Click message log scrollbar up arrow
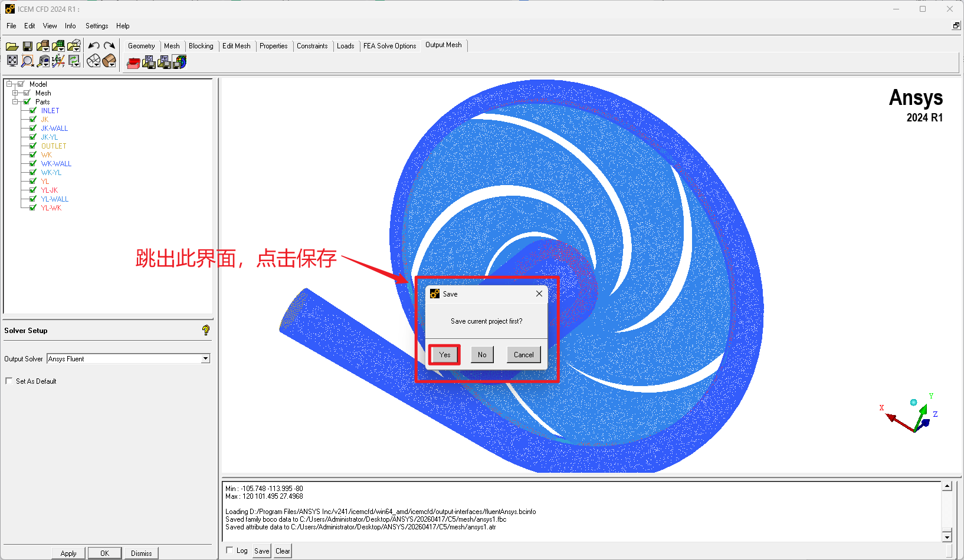Image resolution: width=964 pixels, height=560 pixels. pos(947,486)
